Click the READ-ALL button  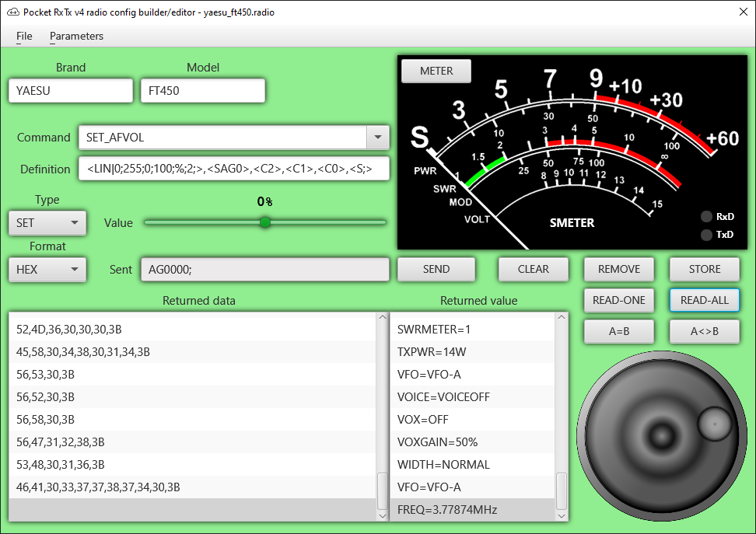705,300
